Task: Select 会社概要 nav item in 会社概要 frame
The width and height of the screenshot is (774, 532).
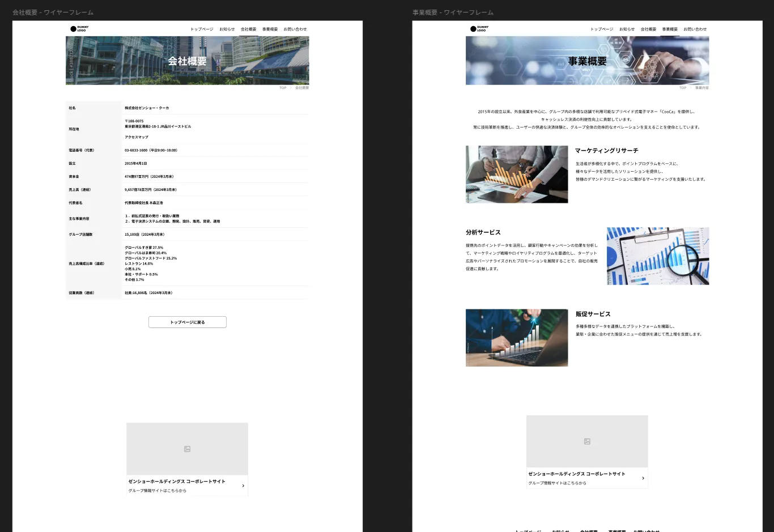Action: coord(248,29)
